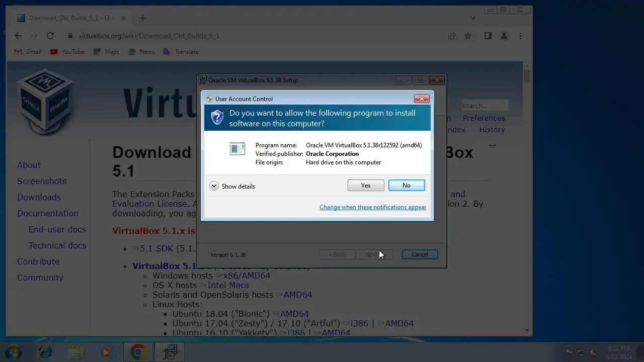Open the Chrome three-dot menu
Viewport: 644px width, 362px height.
coord(520,36)
